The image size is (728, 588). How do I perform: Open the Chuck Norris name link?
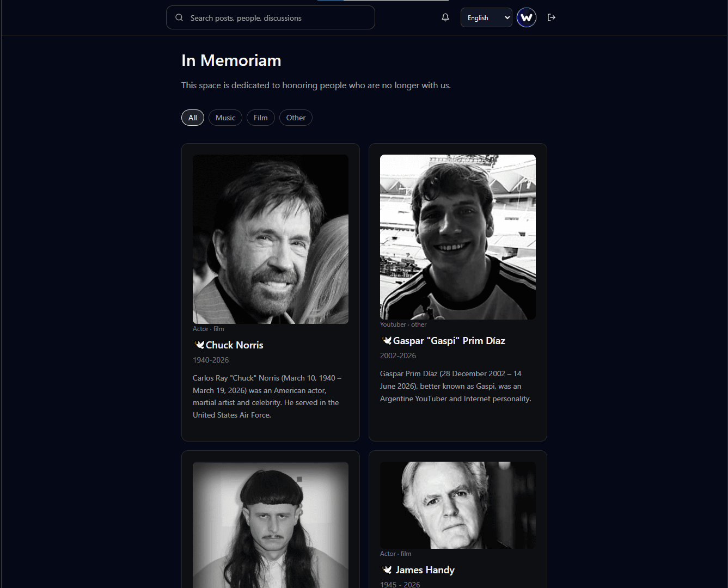(x=235, y=345)
